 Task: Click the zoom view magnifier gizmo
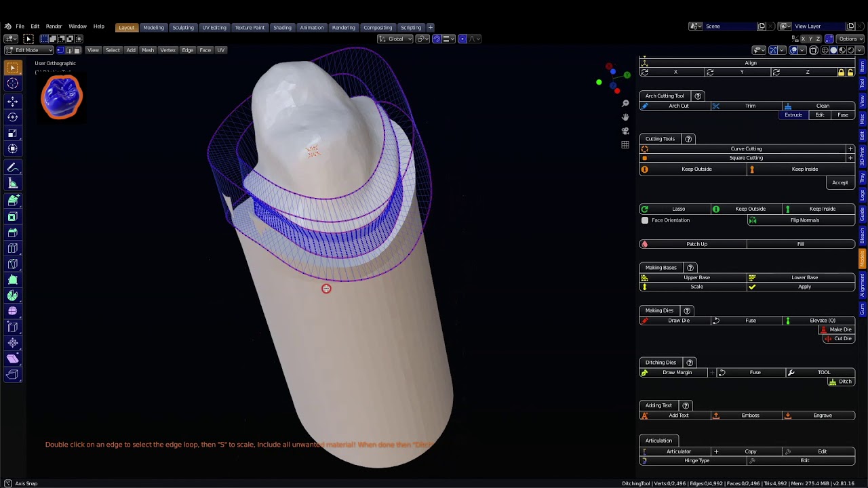[x=625, y=103]
